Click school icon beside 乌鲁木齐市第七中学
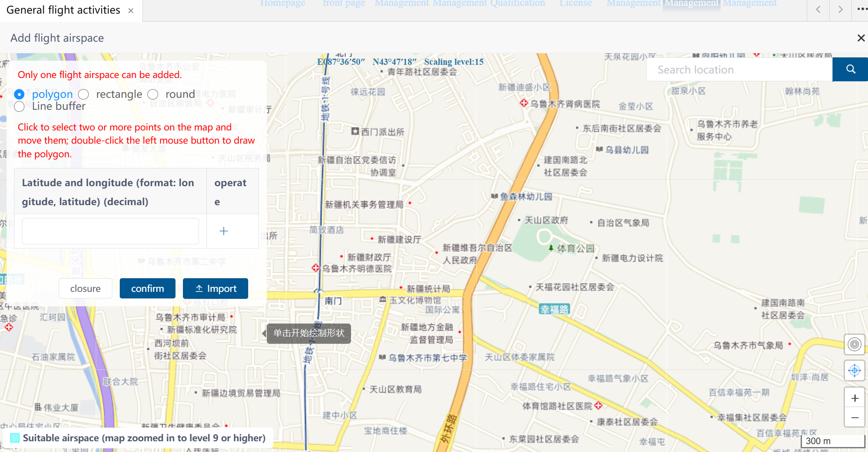Screen dimensions: 868x452 tap(383, 357)
